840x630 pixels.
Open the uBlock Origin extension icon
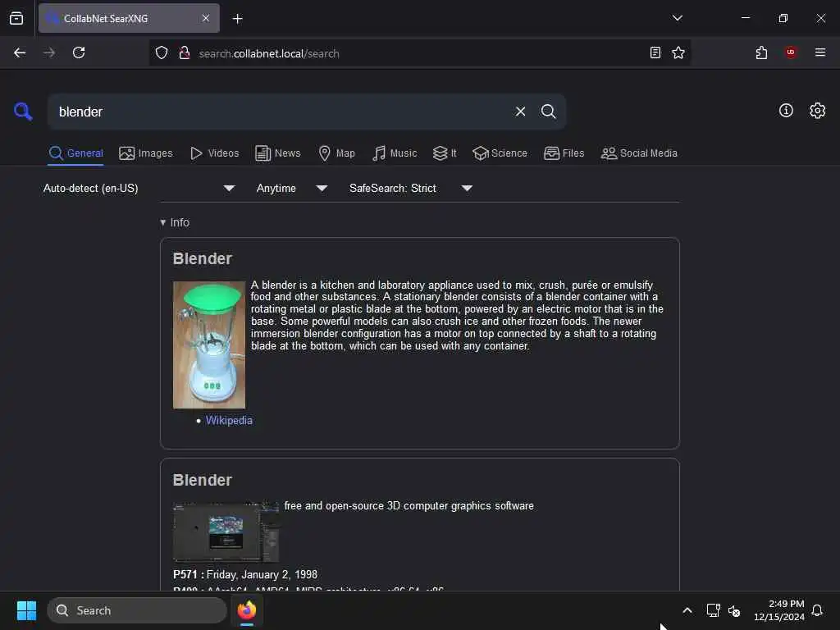pos(791,52)
